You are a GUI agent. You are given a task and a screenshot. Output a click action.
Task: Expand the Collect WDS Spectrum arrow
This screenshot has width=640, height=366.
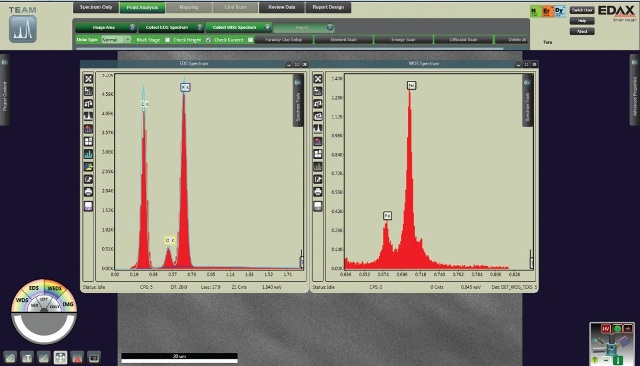coord(267,27)
